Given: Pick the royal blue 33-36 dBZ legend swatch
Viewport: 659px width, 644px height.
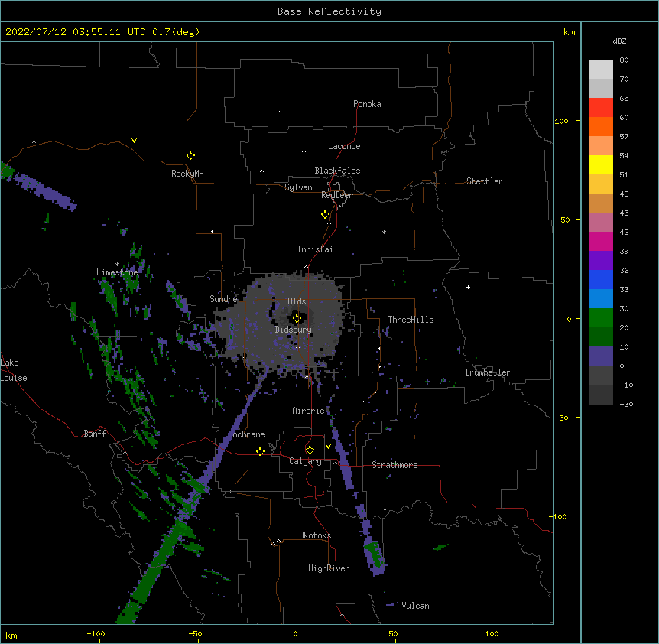Looking at the screenshot, I should click(601, 279).
